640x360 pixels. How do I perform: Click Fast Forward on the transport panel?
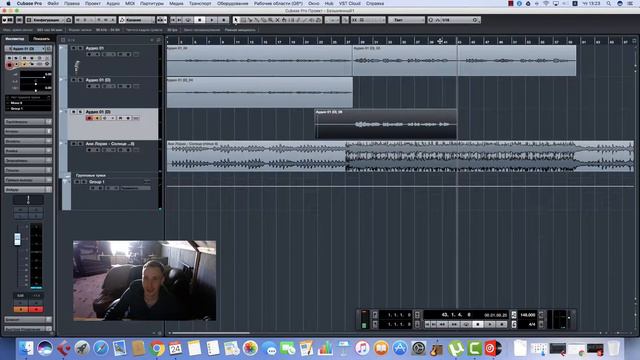pos(454,324)
